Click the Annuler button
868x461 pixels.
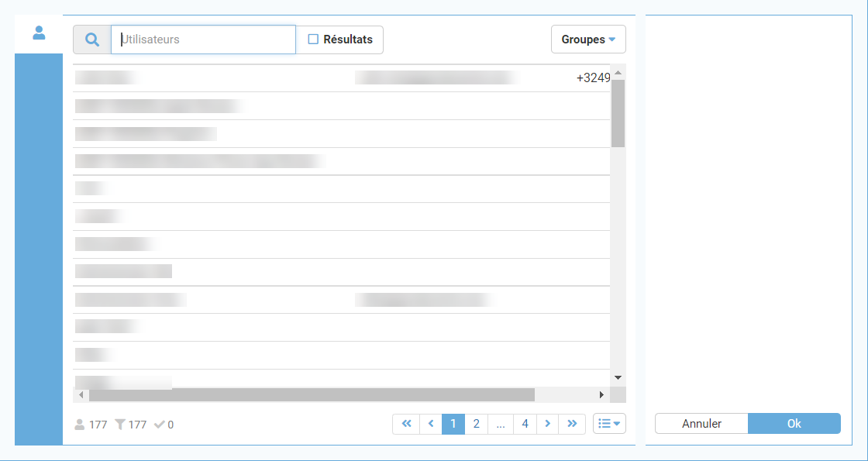point(701,424)
